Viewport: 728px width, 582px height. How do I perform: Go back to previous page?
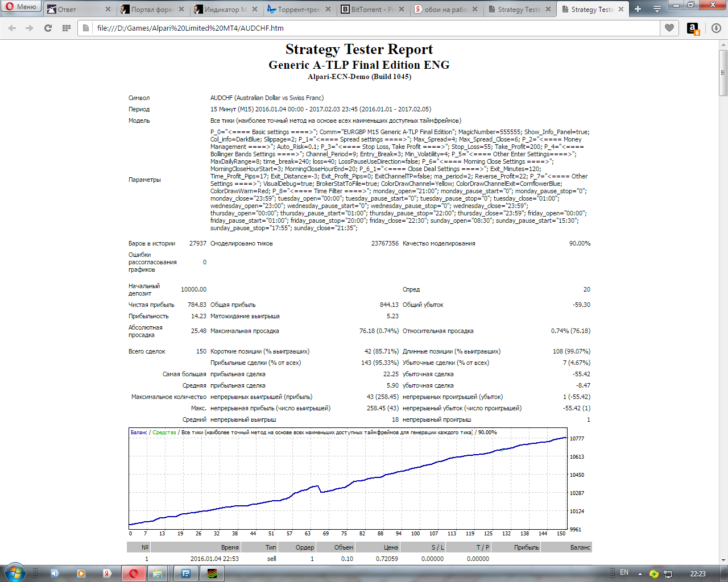[13, 28]
